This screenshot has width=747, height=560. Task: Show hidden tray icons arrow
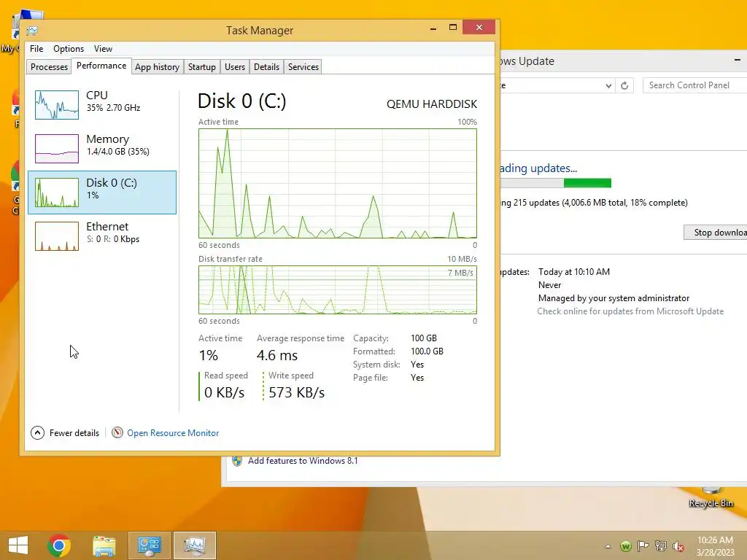tap(608, 546)
